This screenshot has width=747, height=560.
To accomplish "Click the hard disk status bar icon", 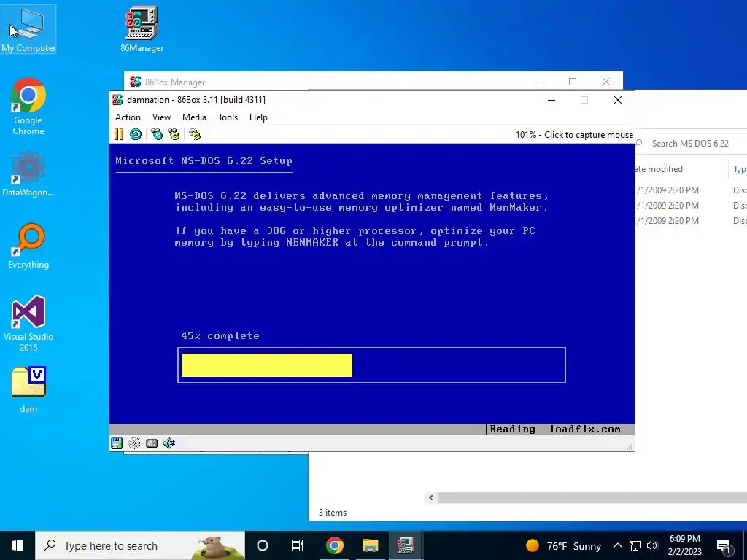I will pos(152,443).
